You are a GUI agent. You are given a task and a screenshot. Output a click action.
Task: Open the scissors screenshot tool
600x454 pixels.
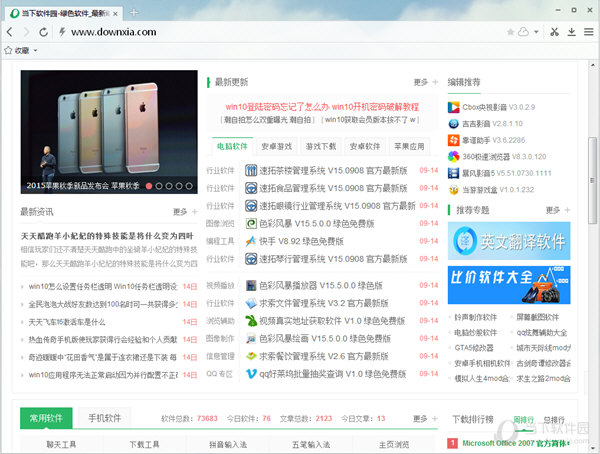coord(554,32)
